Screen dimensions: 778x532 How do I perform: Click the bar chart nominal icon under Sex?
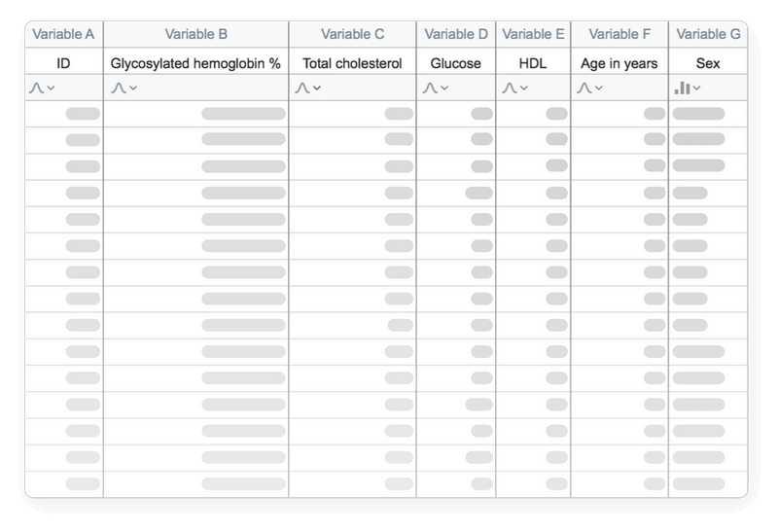pyautogui.click(x=682, y=89)
